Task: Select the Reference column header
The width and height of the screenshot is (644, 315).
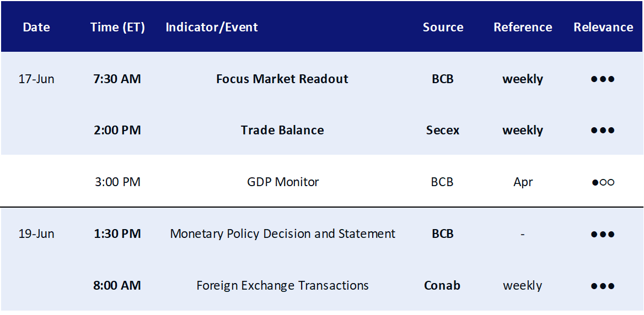Action: coord(523,27)
